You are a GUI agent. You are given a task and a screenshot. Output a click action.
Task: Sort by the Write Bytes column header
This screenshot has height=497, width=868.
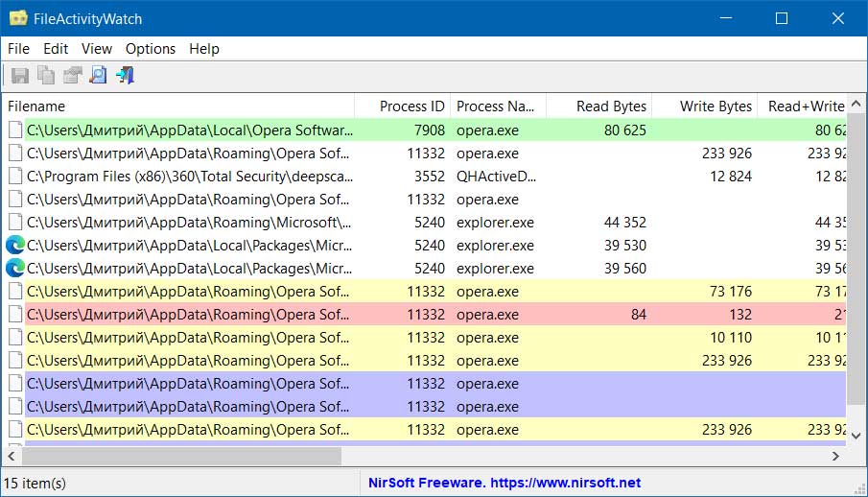tap(704, 106)
